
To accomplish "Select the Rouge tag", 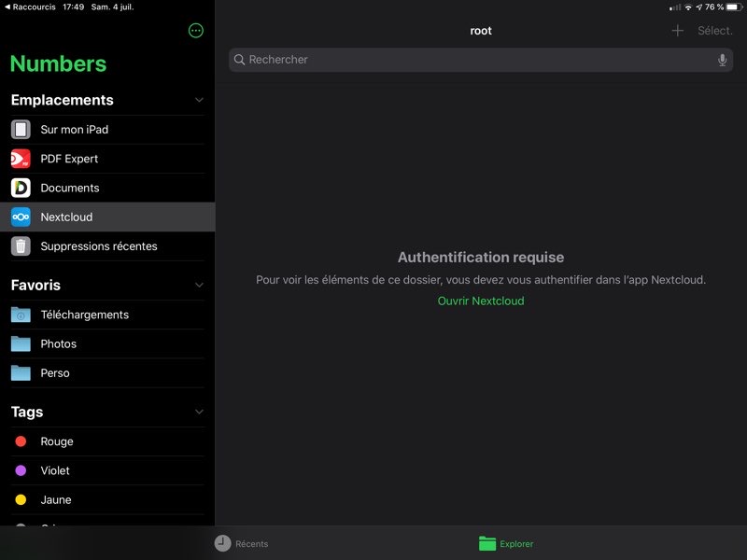I will pos(56,441).
